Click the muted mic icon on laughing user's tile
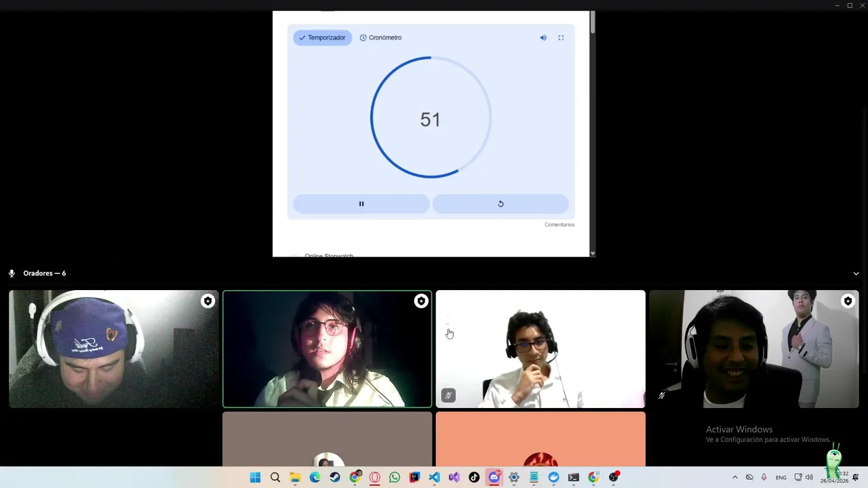Screen dimensions: 868x488 tap(662, 395)
